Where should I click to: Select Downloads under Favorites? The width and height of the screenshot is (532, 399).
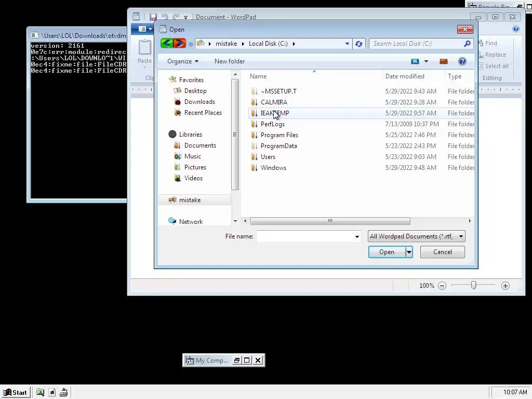pos(199,102)
